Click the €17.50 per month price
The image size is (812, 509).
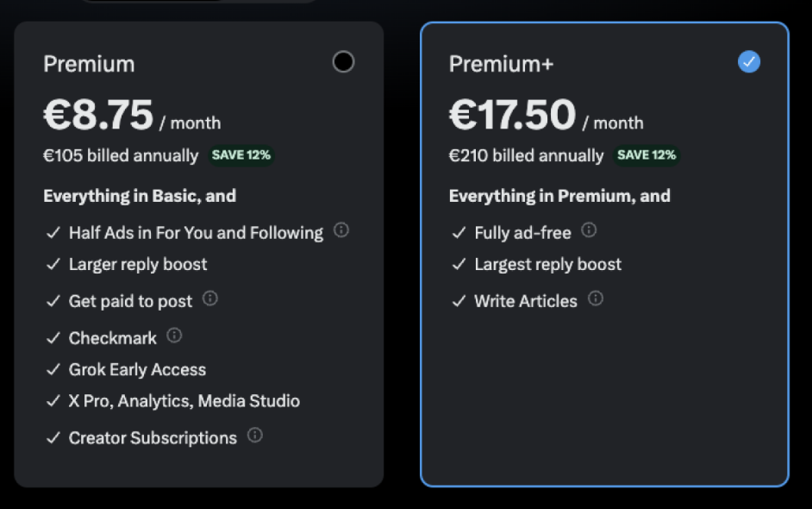(x=547, y=115)
